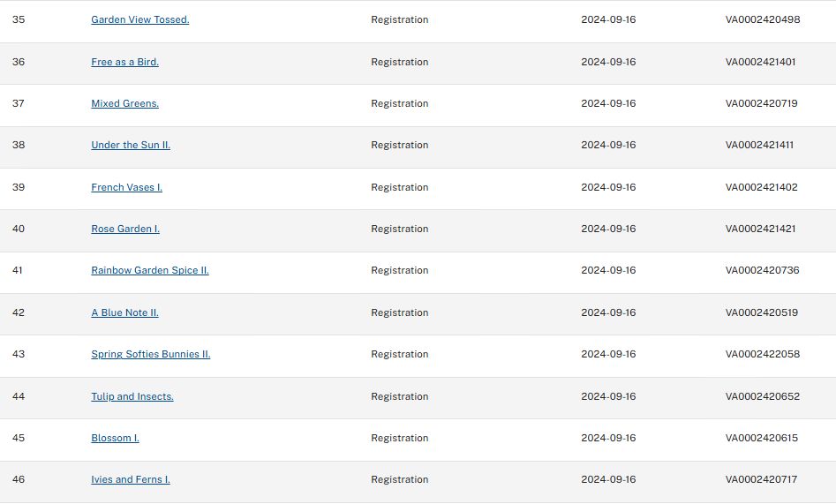View the A Blue Note II title
This screenshot has width=836, height=504.
click(124, 312)
